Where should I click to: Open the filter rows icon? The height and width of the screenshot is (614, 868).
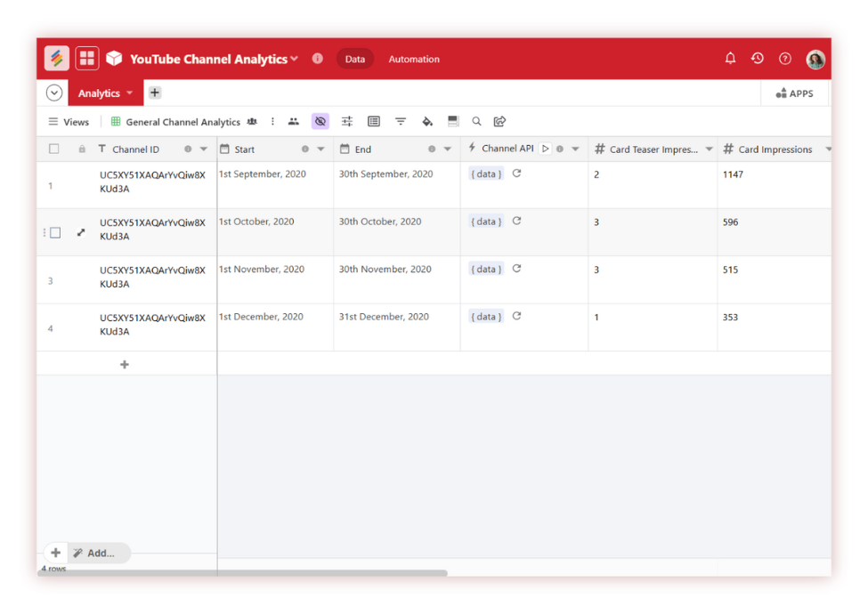[401, 121]
